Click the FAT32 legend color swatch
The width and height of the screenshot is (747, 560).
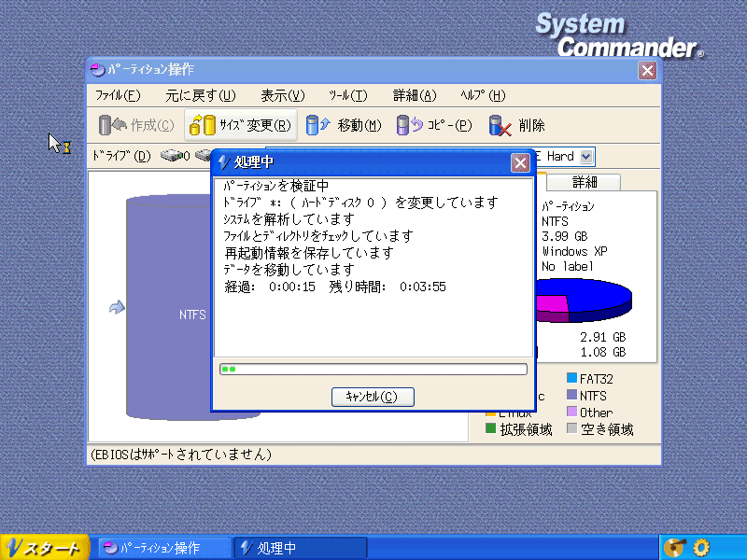click(x=571, y=378)
